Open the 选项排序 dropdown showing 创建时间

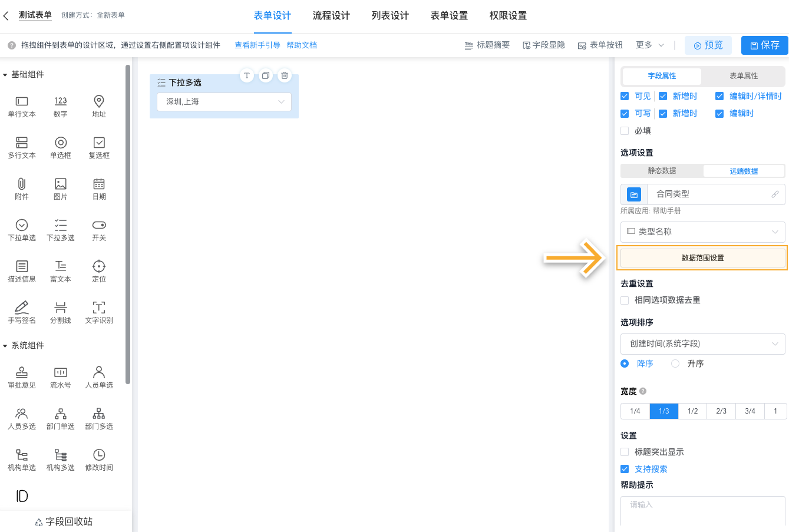click(702, 343)
